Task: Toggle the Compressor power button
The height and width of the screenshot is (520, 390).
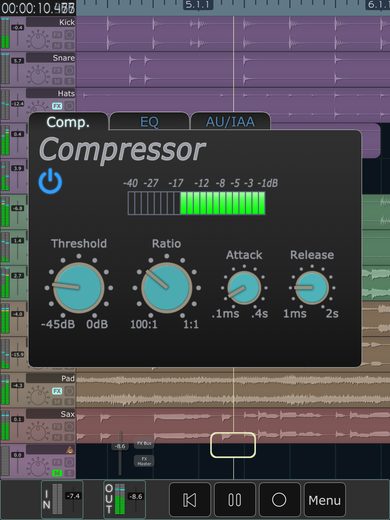Action: click(x=50, y=181)
